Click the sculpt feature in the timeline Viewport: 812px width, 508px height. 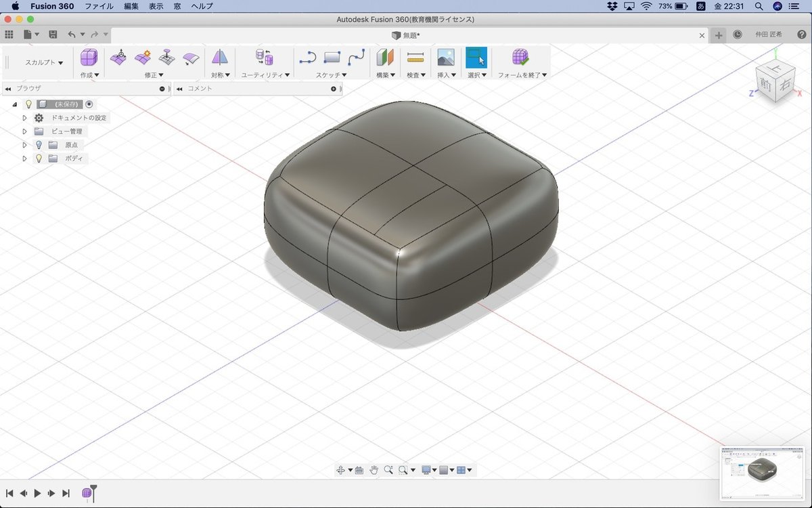(x=87, y=493)
